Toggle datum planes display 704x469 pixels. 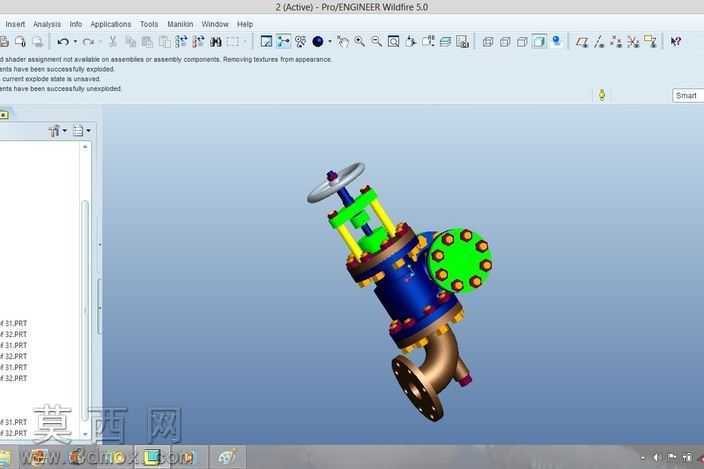click(582, 42)
